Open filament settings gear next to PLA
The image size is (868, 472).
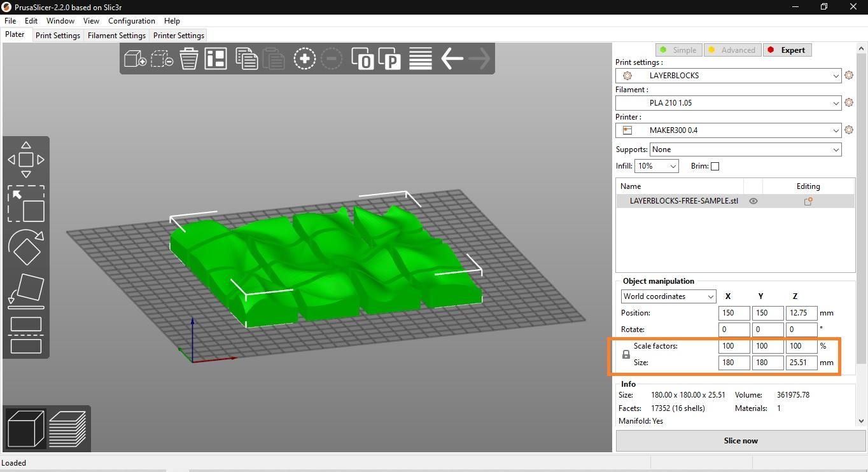click(x=848, y=103)
